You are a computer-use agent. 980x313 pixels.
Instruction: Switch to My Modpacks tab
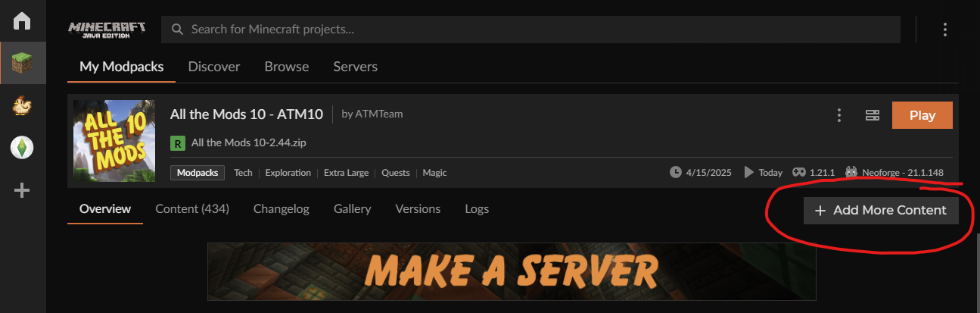pos(121,67)
